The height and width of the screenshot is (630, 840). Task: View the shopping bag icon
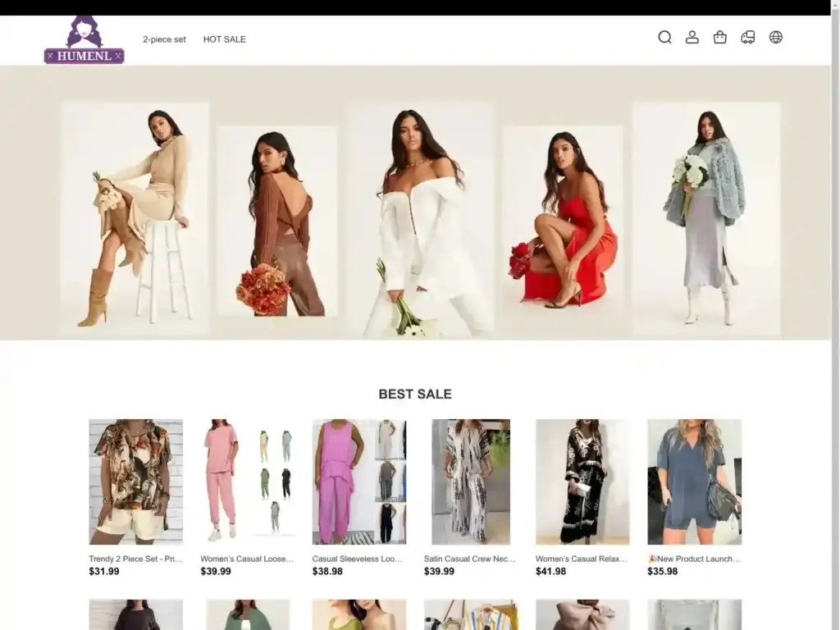(719, 38)
